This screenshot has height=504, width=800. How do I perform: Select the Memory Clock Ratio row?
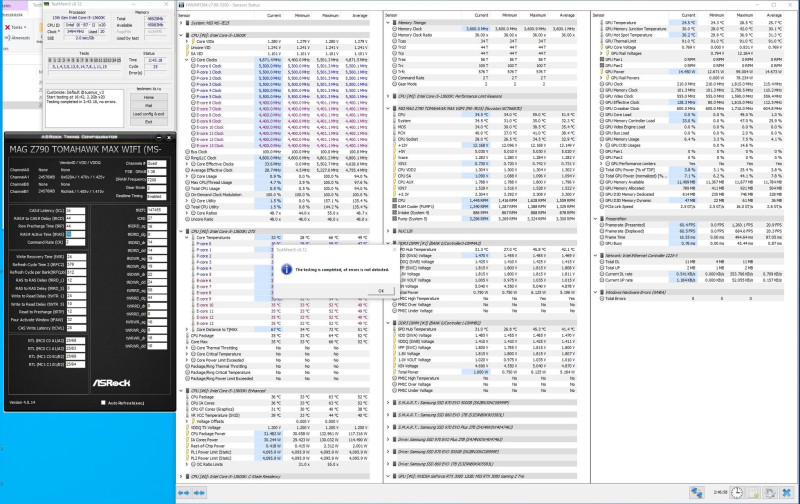(x=482, y=35)
